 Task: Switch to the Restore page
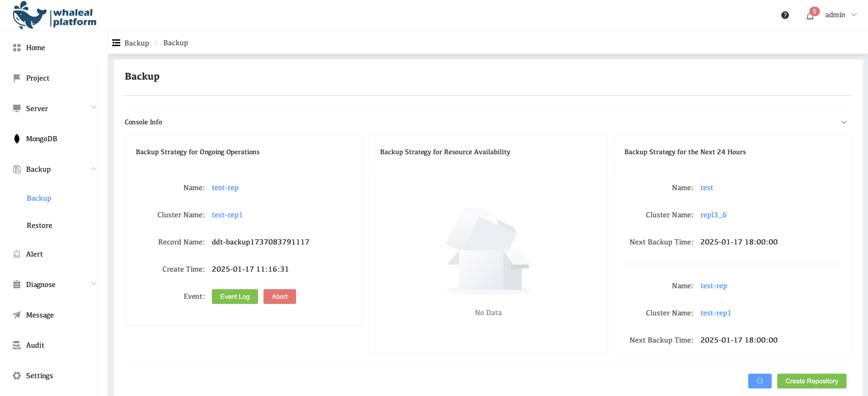point(40,225)
